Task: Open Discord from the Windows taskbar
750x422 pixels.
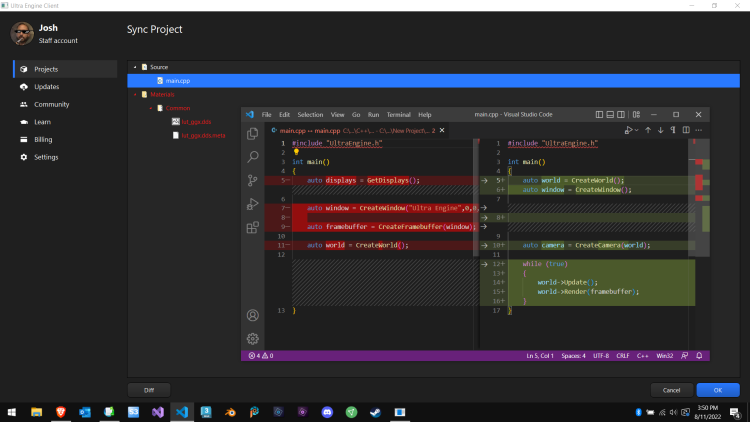Action: coord(326,412)
